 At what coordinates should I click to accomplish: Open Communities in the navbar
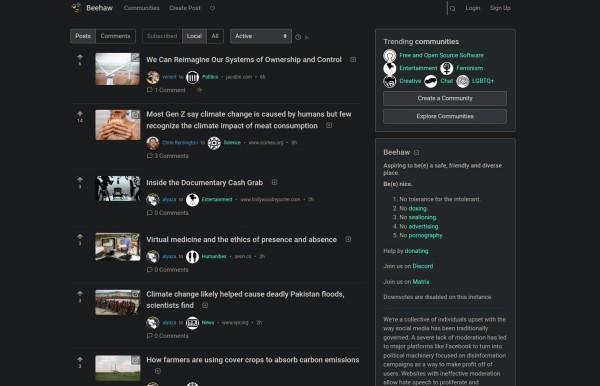click(x=142, y=8)
